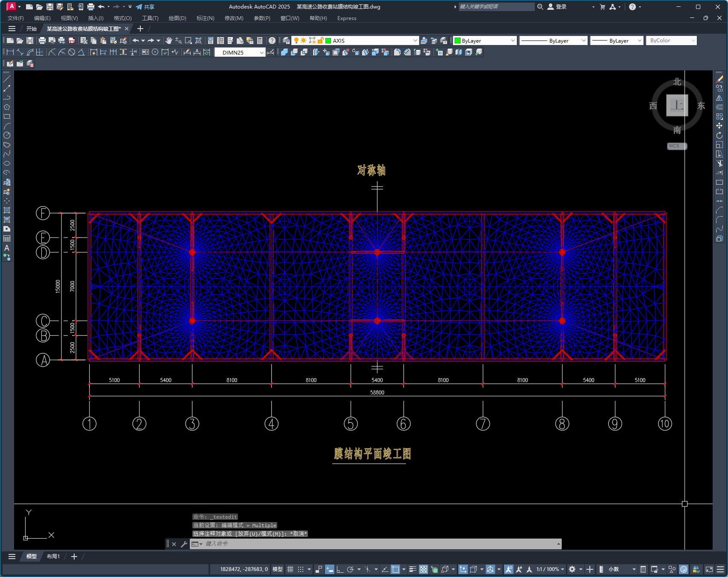This screenshot has height=577, width=728.
Task: Select the Line draw tool in left toolbar
Action: [x=7, y=79]
